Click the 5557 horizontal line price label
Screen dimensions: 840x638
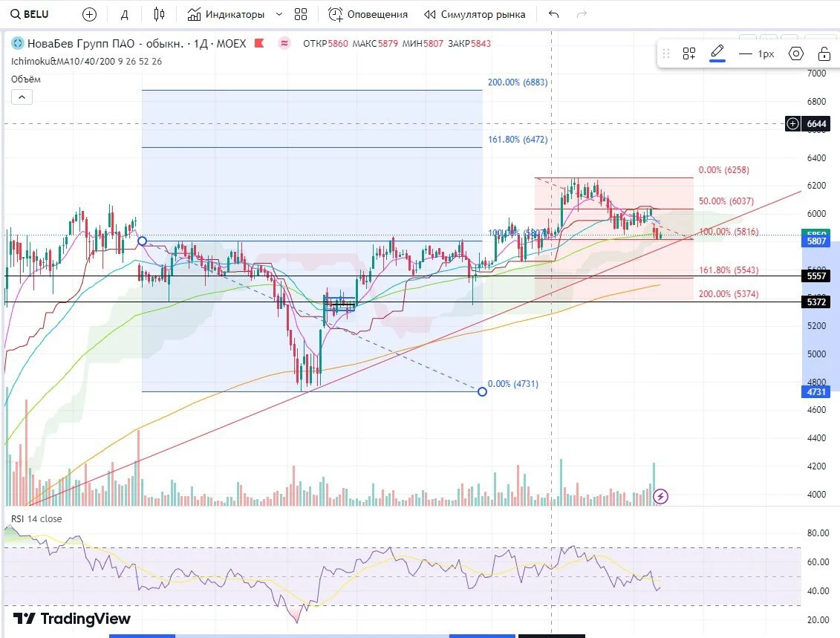[816, 276]
